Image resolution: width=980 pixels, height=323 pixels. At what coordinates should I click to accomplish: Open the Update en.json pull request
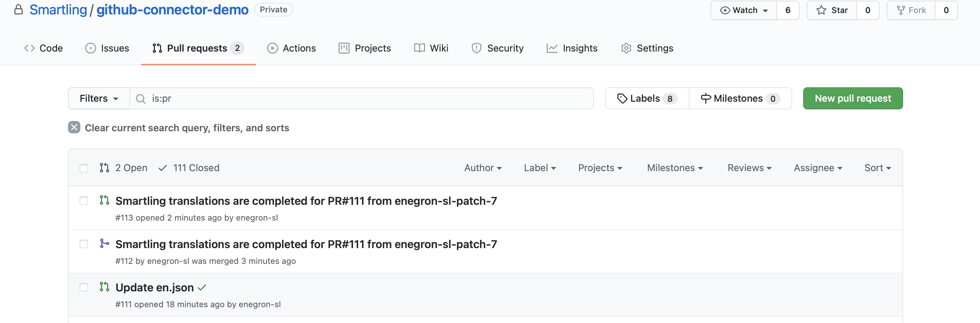pos(155,288)
